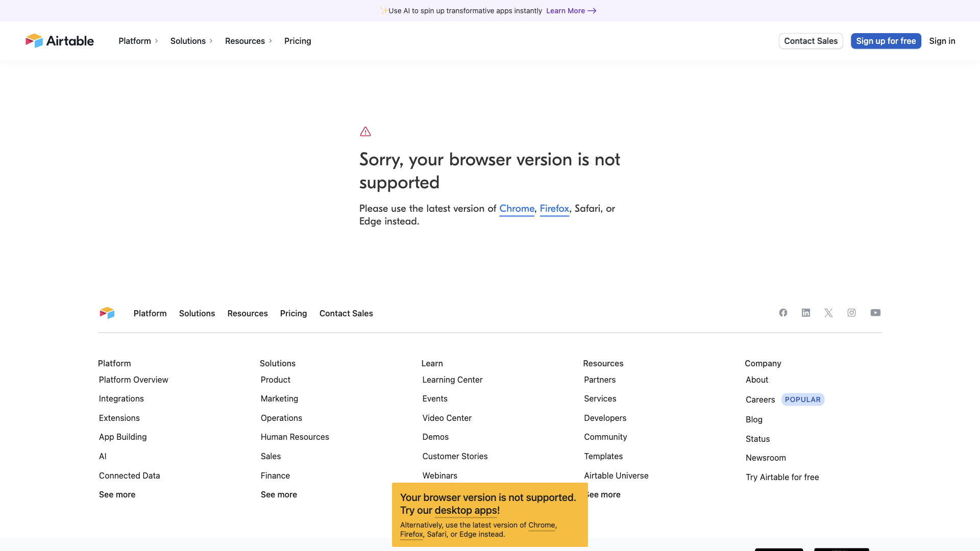Open Demos footer link

coord(435,437)
